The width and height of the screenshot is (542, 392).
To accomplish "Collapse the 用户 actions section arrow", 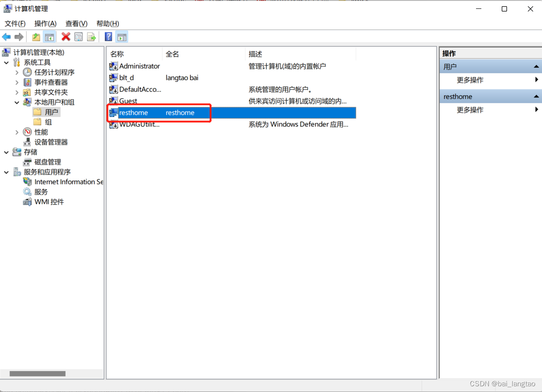I will point(536,67).
